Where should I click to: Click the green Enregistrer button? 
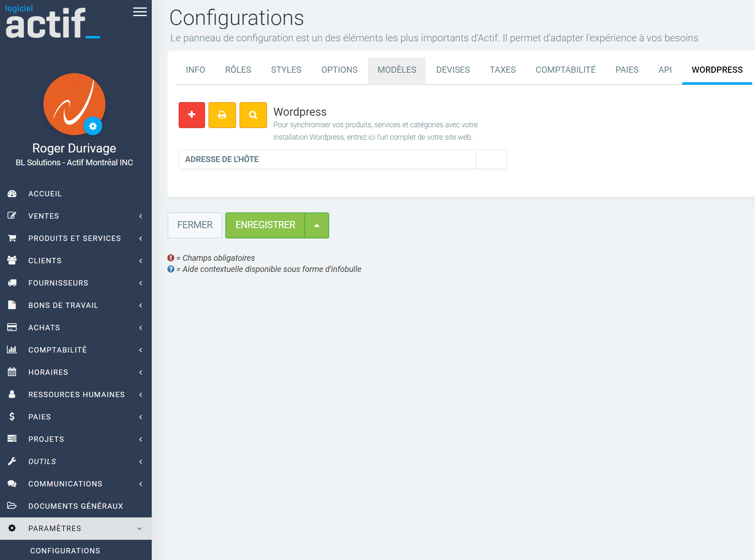point(265,225)
